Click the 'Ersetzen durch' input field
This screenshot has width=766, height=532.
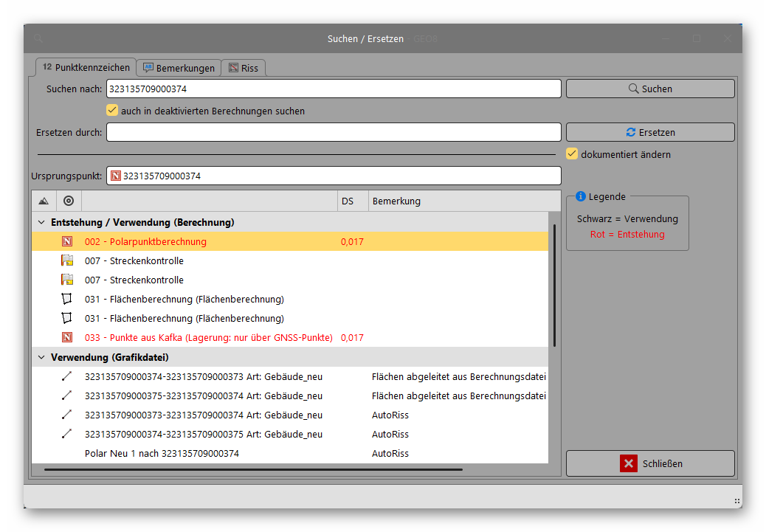(334, 132)
